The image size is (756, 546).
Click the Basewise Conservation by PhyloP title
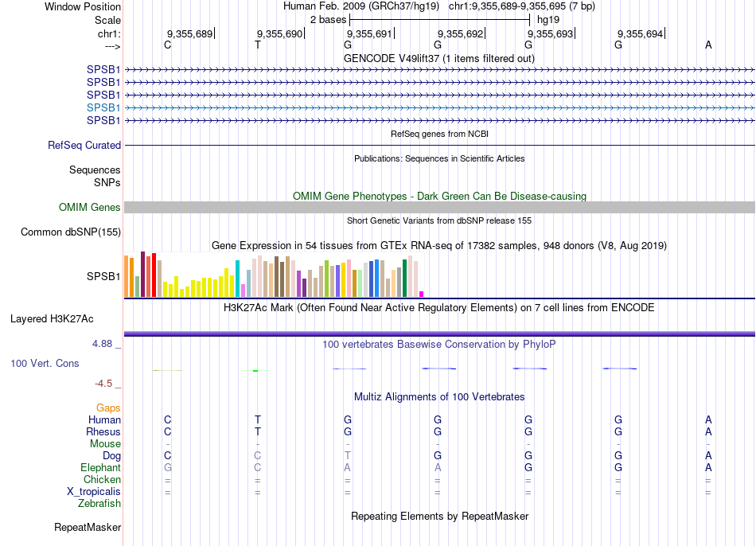[x=439, y=345]
